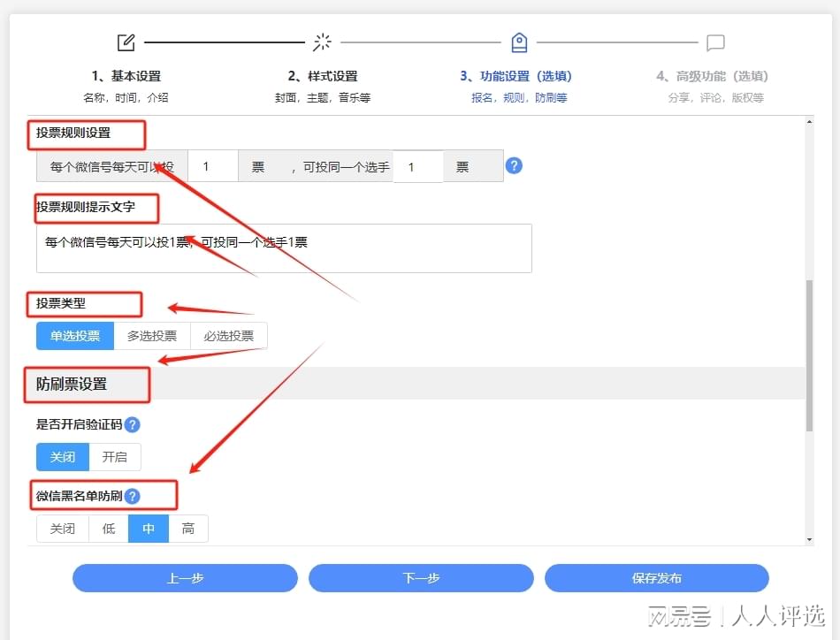Set WeChat blacklist protection to 高

(x=188, y=529)
